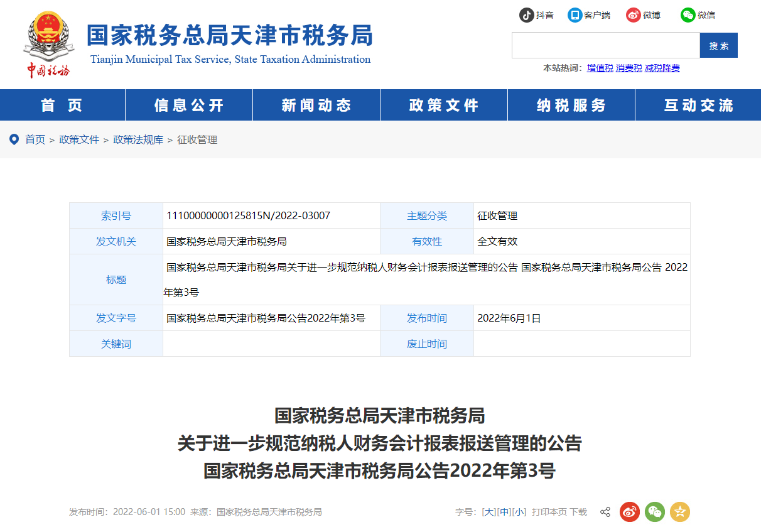Viewport: 761px width, 532px height.
Task: Click the Douyin (抖音) icon in header
Action: click(526, 15)
